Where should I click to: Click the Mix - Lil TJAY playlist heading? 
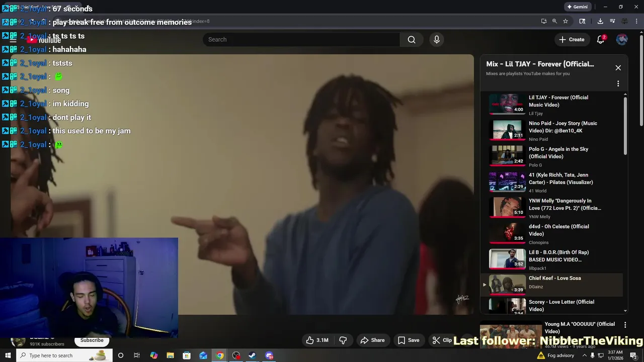pos(540,64)
